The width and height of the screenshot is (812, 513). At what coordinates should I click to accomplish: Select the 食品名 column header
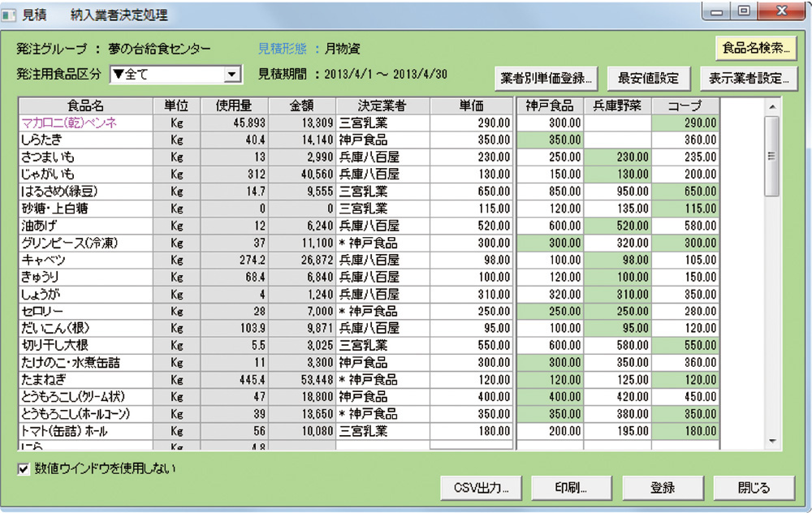(85, 106)
